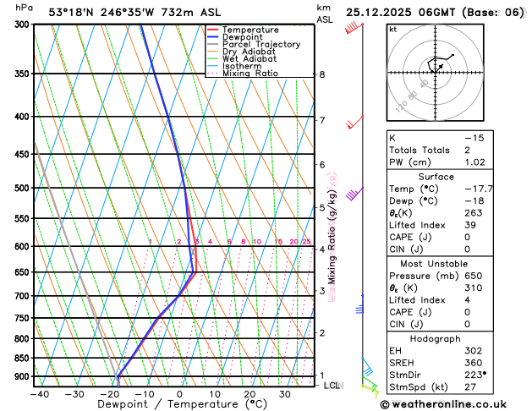Click the −40 temperature axis label
The width and height of the screenshot is (532, 411).
(x=40, y=394)
